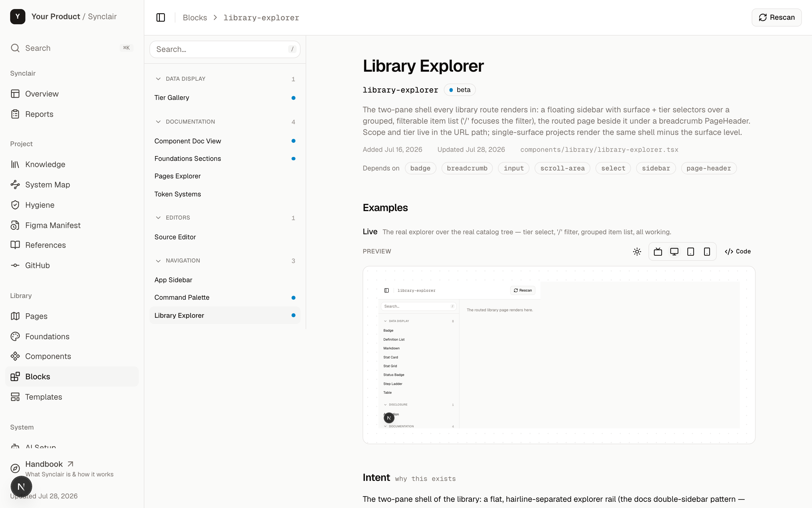Viewport: 812px width, 508px height.
Task: Select Badge in the preview list
Action: coord(418,330)
